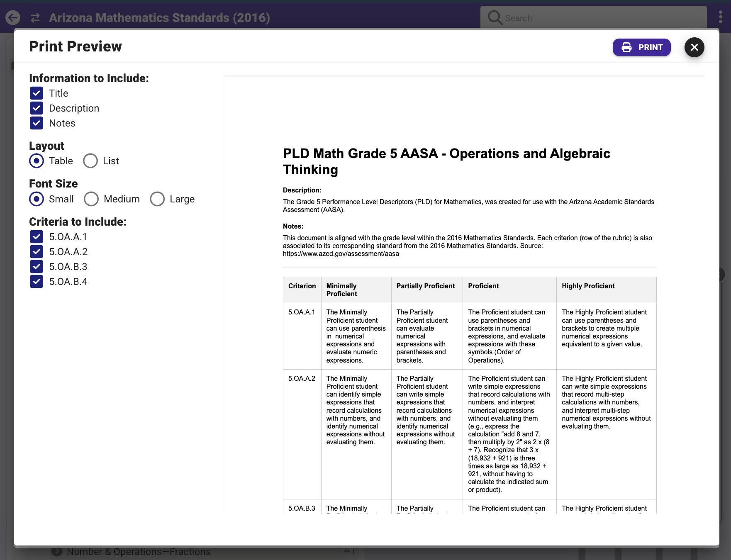The image size is (731, 560).
Task: Open the three-dot more options menu
Action: (x=721, y=17)
